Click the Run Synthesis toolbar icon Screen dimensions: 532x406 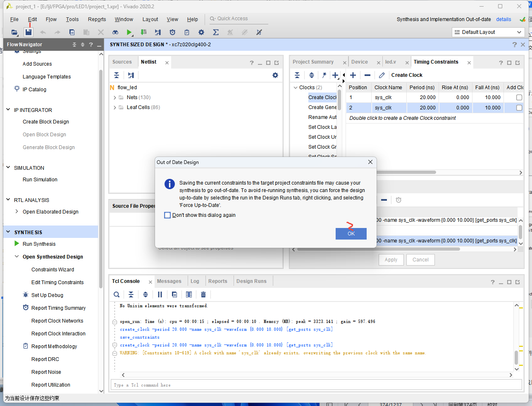pos(158,32)
